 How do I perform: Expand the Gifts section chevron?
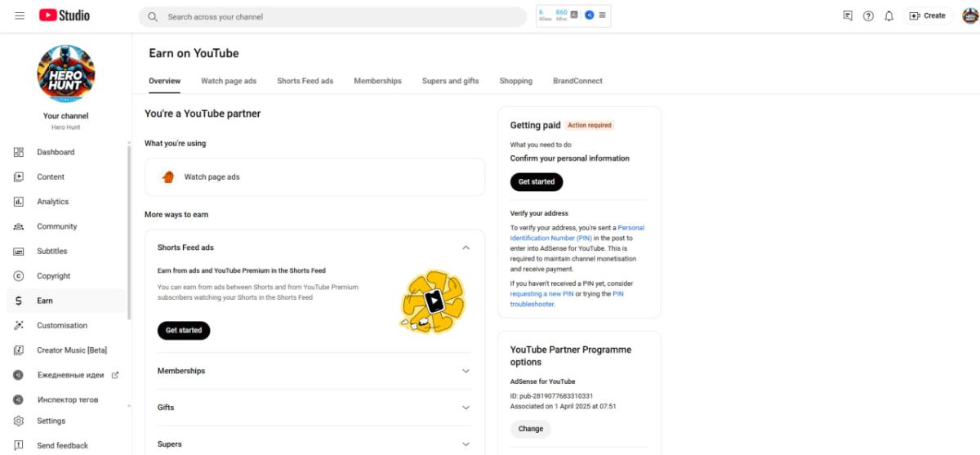click(x=465, y=408)
